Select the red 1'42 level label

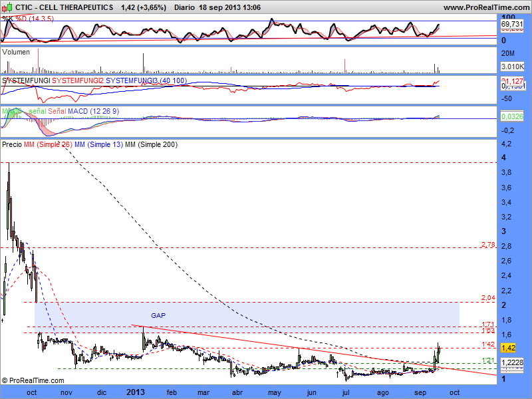[x=488, y=344]
